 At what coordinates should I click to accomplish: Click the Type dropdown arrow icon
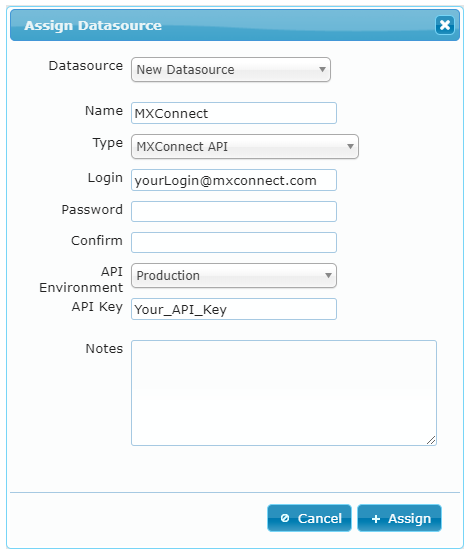350,146
